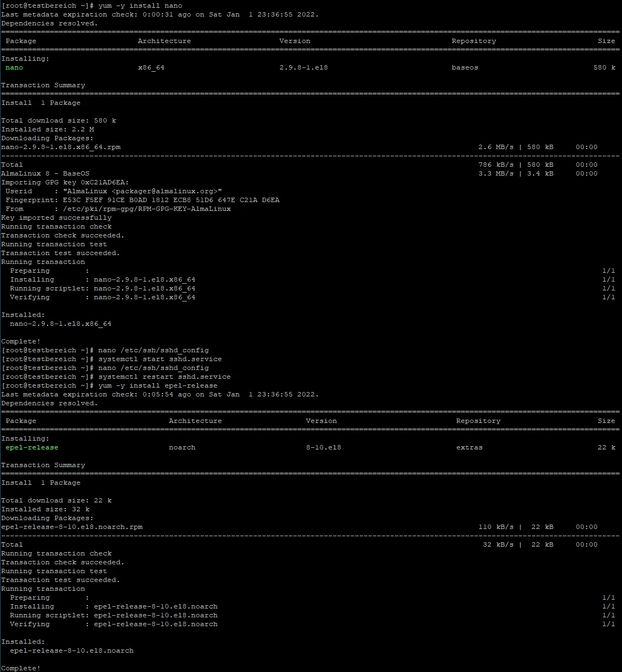This screenshot has height=672, width=622.
Task: Click the 'systemctl restart sshd.service' command
Action: click(x=164, y=377)
